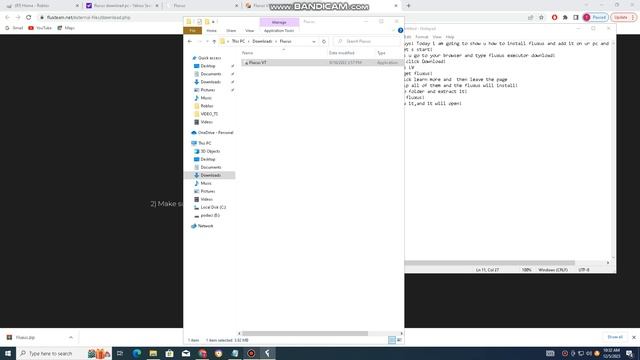
Task: Click the Back arrow in File Explorer
Action: (190, 41)
